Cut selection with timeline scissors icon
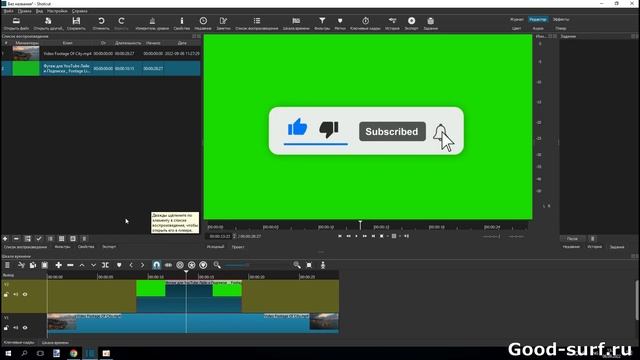The height and width of the screenshot is (360, 640). click(21, 265)
